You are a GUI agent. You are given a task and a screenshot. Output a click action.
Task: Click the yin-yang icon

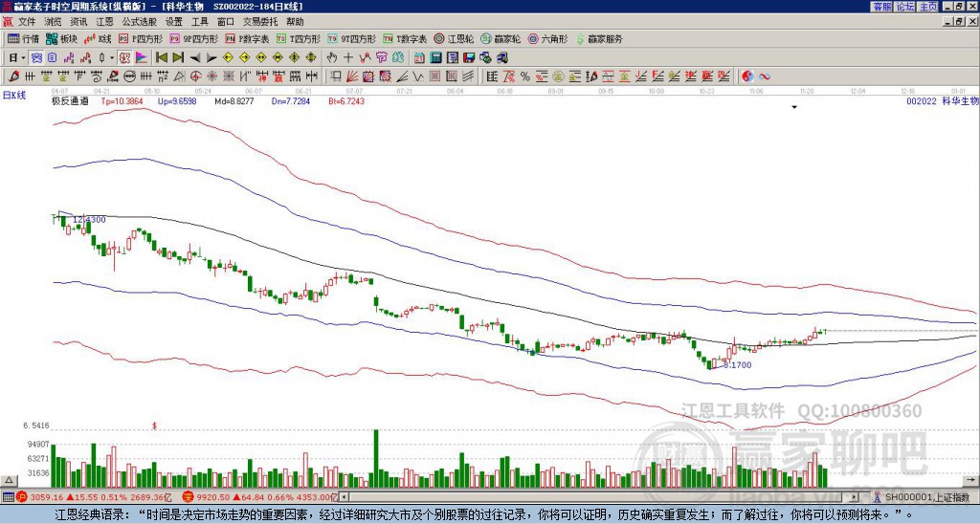747,76
